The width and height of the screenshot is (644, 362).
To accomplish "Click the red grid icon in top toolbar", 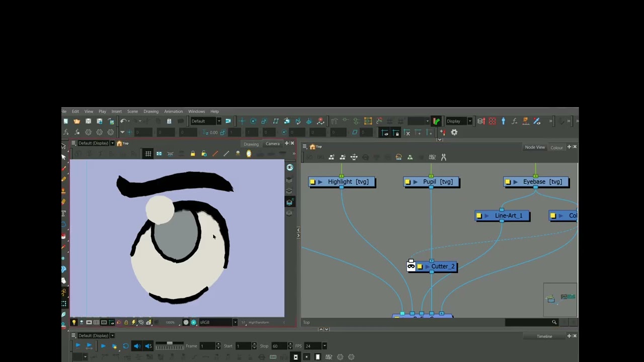I will point(492,121).
